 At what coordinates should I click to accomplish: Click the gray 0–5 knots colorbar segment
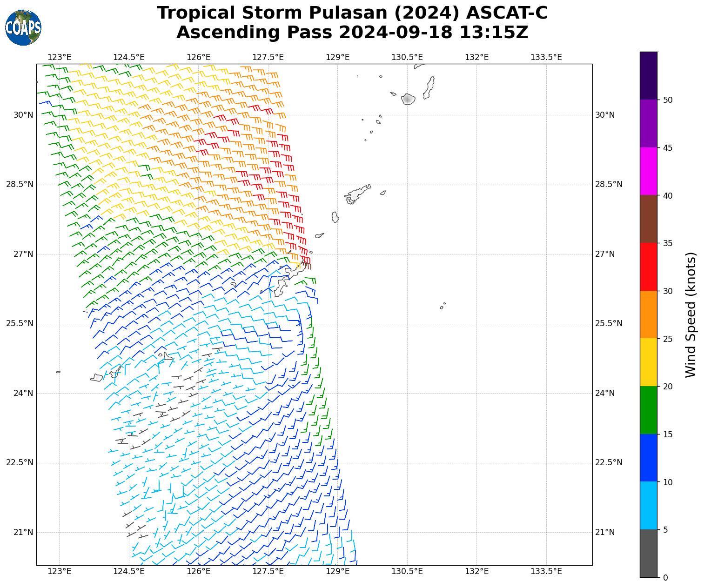[x=648, y=553]
